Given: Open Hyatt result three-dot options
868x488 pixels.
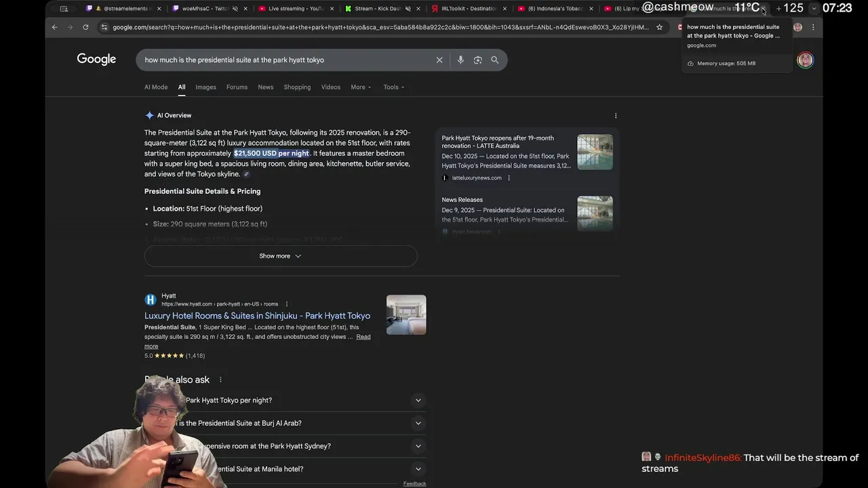Looking at the screenshot, I should (x=286, y=304).
